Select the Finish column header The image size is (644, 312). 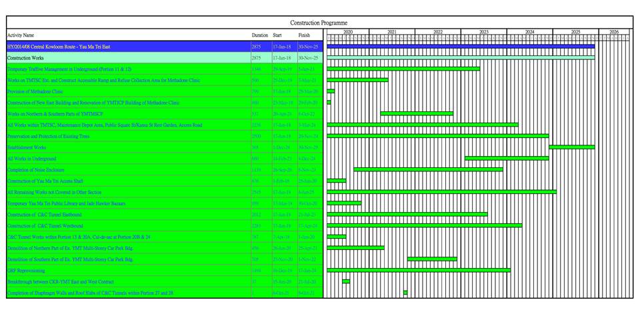[304, 35]
